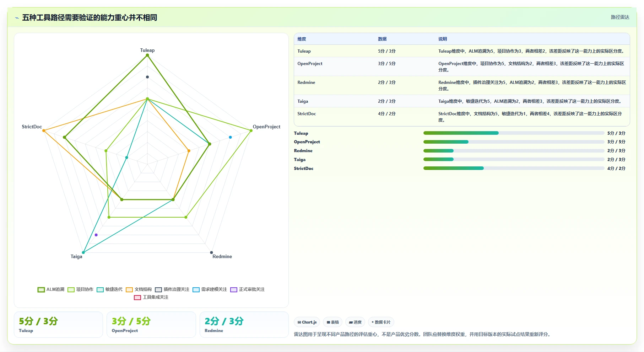This screenshot has height=352, width=644.
Task: Click the StrictDoc progress bar
Action: pyautogui.click(x=514, y=168)
